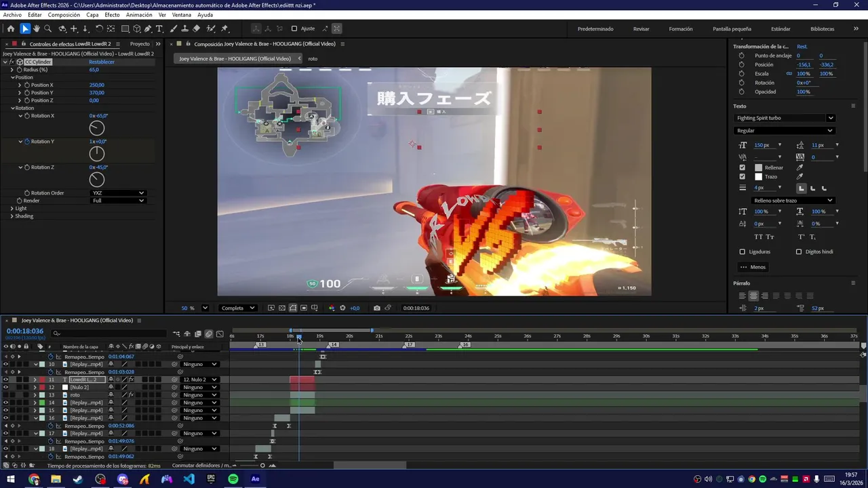The image size is (868, 488).
Task: Click the Menos button in Texto panel
Action: [753, 267]
